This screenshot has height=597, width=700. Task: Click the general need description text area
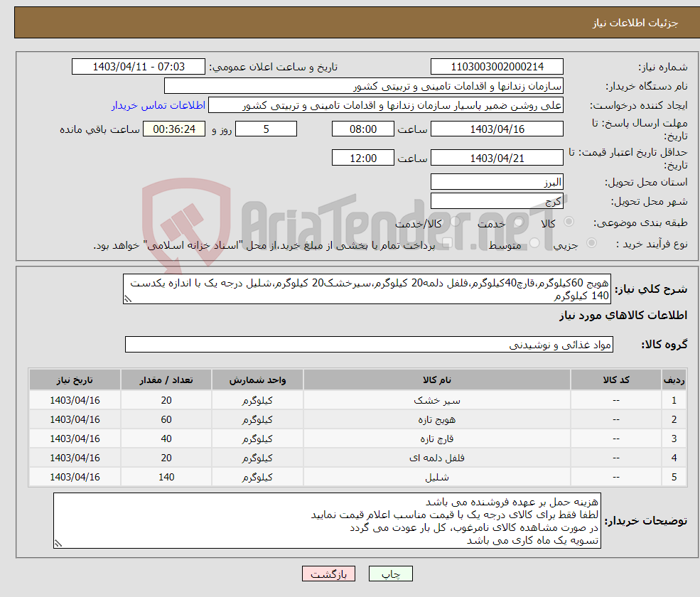[367, 289]
